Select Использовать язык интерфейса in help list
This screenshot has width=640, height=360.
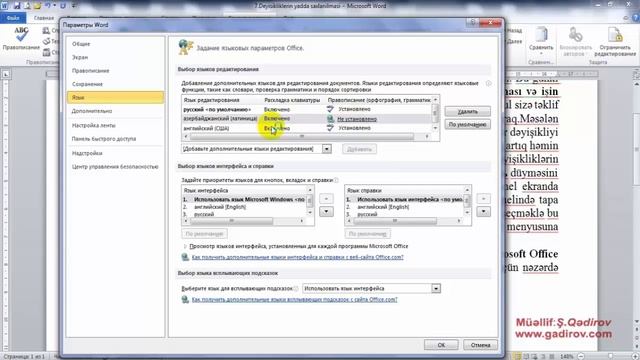coord(404,199)
